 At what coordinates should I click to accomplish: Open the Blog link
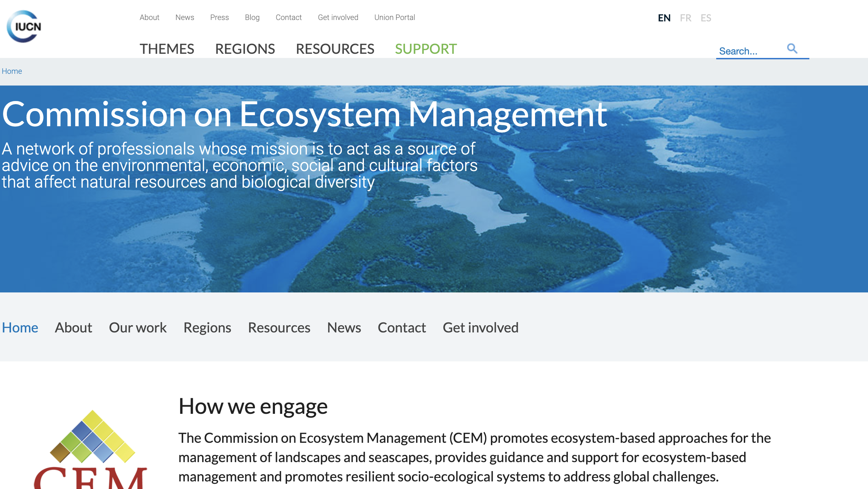[252, 17]
